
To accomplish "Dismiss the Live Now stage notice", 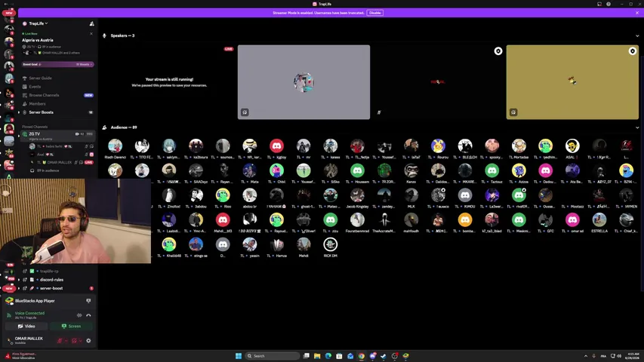I will [x=91, y=34].
